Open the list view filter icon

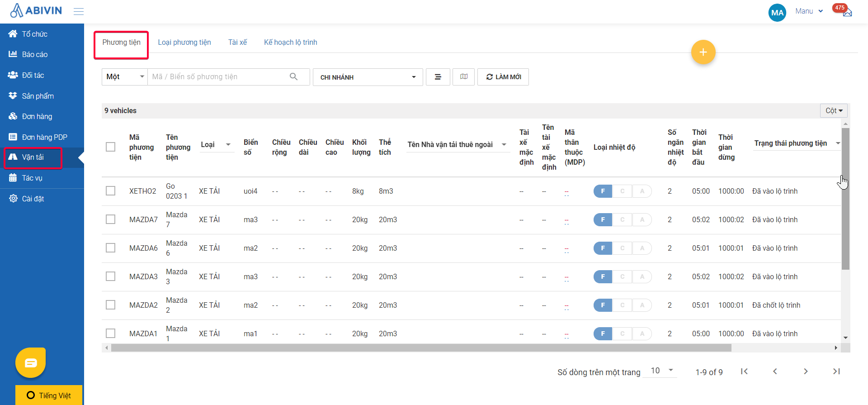[438, 77]
